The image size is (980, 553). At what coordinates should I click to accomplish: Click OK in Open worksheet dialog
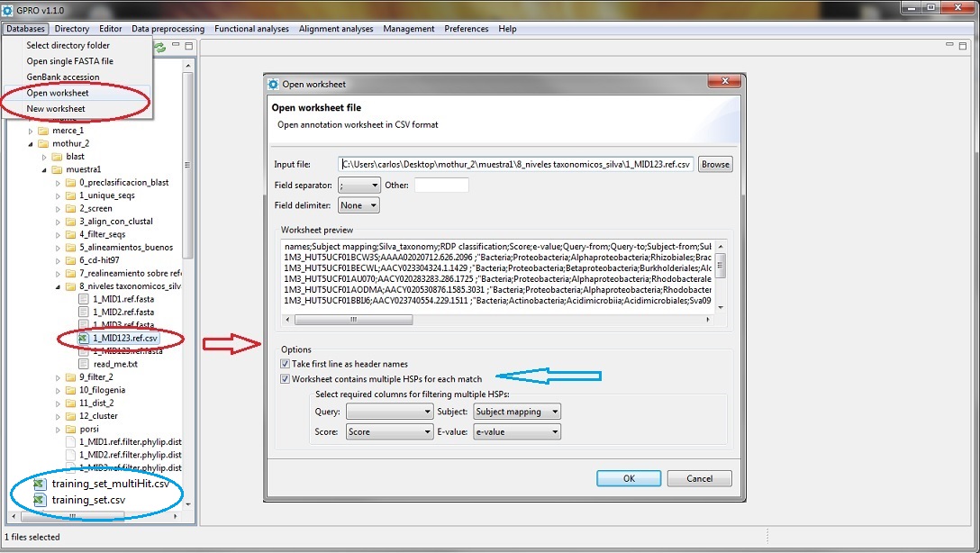tap(629, 478)
